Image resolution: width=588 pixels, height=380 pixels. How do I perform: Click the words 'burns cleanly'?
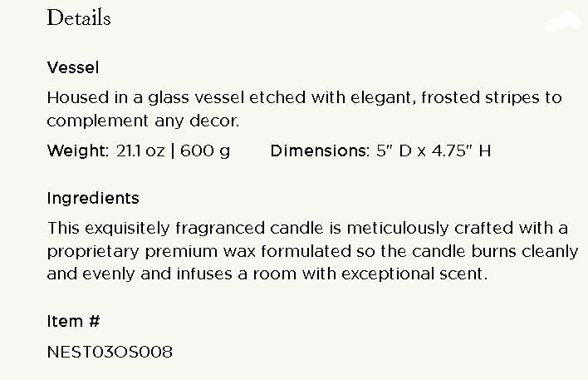pos(525,251)
